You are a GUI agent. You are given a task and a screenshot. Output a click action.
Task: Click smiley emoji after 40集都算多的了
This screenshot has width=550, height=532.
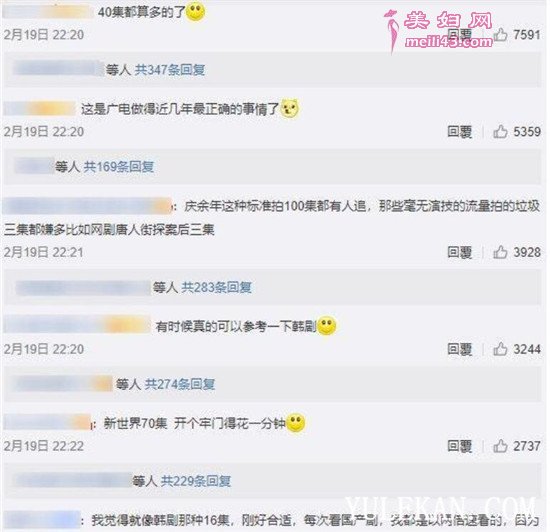tap(195, 11)
